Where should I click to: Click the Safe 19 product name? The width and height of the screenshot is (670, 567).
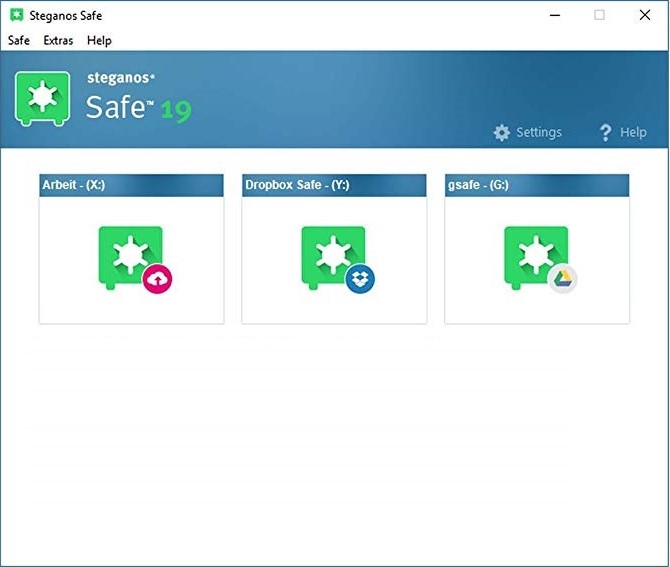click(x=138, y=107)
